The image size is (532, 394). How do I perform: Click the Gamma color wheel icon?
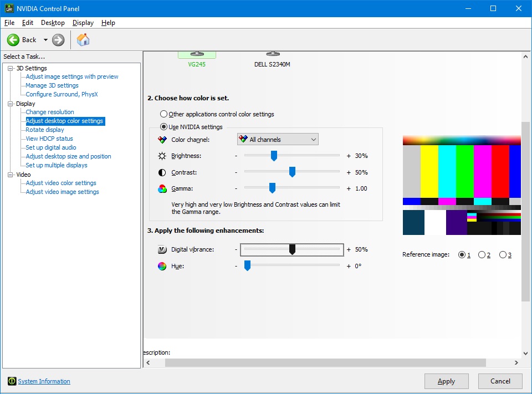(x=161, y=188)
